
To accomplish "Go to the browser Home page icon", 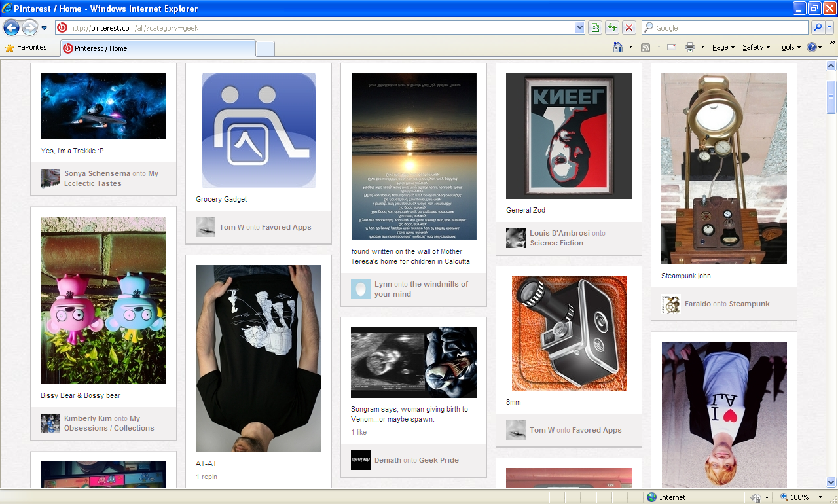I will coord(617,47).
